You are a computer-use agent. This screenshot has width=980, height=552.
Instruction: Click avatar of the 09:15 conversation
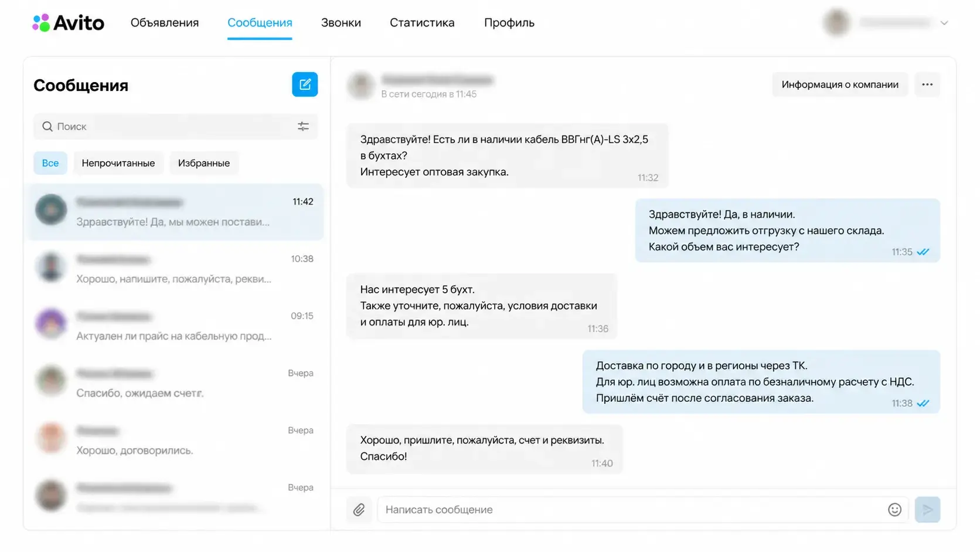[x=51, y=324]
